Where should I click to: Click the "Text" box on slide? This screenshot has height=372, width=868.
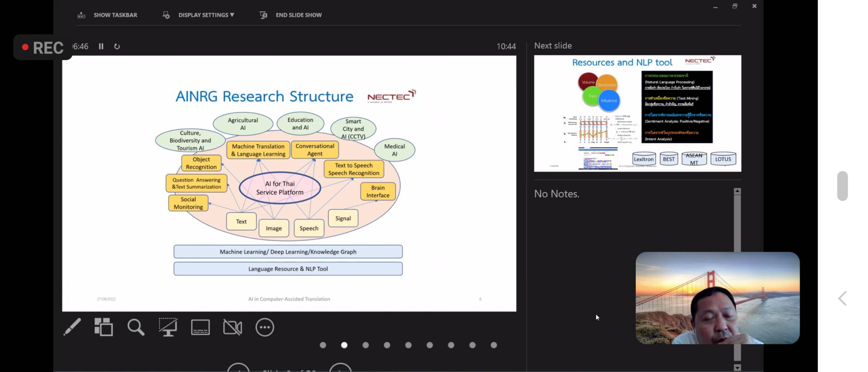pyautogui.click(x=241, y=221)
